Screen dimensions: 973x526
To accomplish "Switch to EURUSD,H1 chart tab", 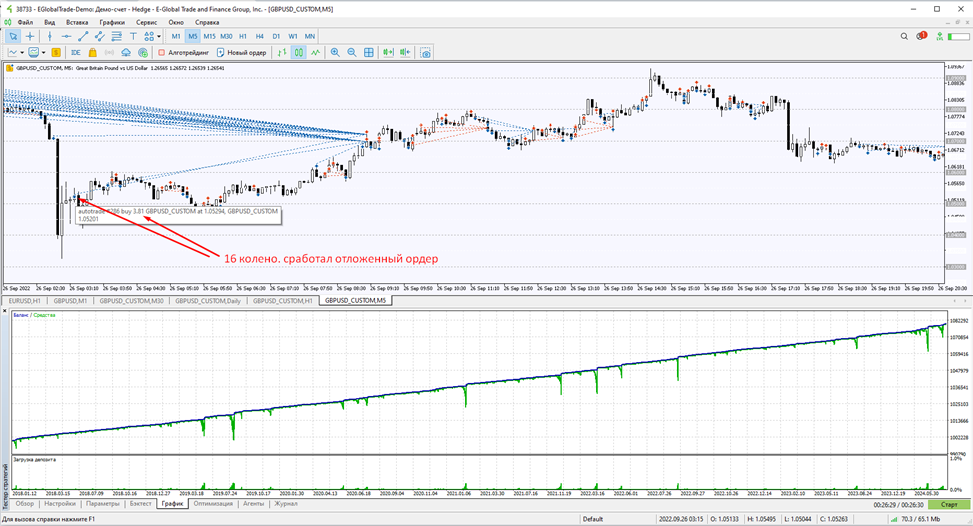I will tap(25, 301).
